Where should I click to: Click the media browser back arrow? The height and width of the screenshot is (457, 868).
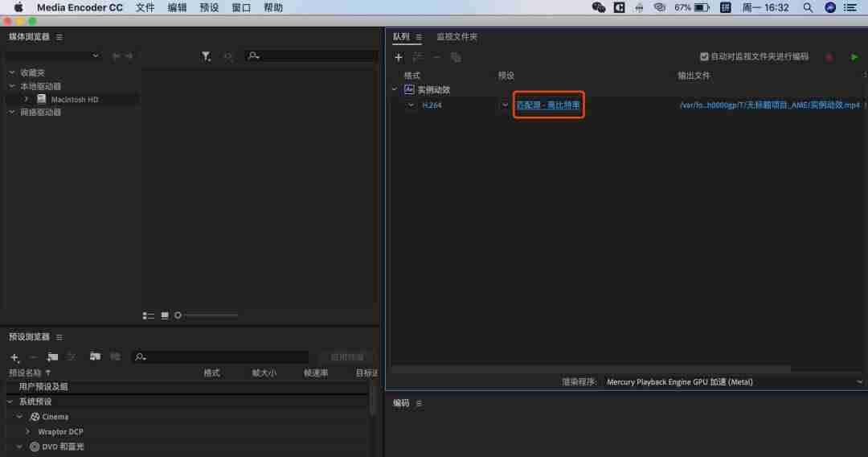(116, 56)
